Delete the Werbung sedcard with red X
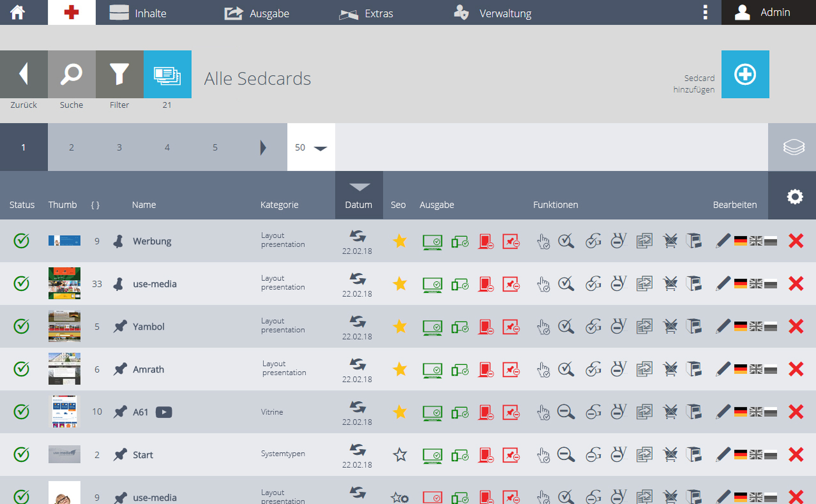Image resolution: width=816 pixels, height=504 pixels. point(796,241)
